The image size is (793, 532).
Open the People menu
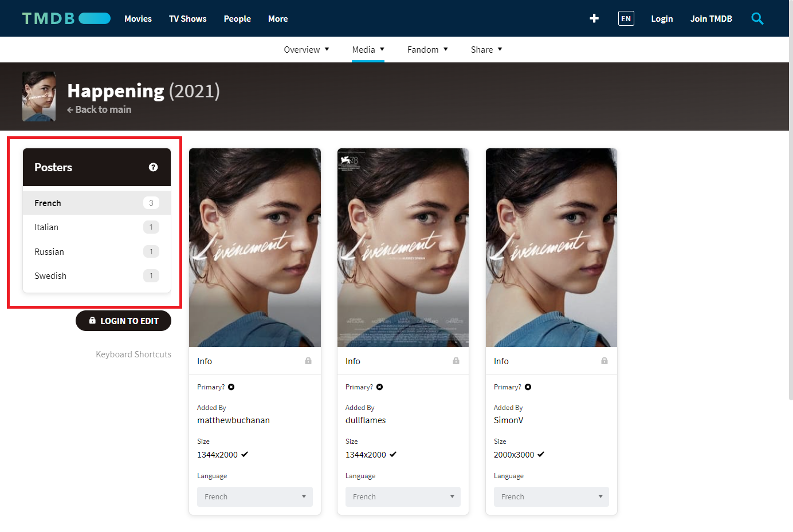pyautogui.click(x=237, y=18)
